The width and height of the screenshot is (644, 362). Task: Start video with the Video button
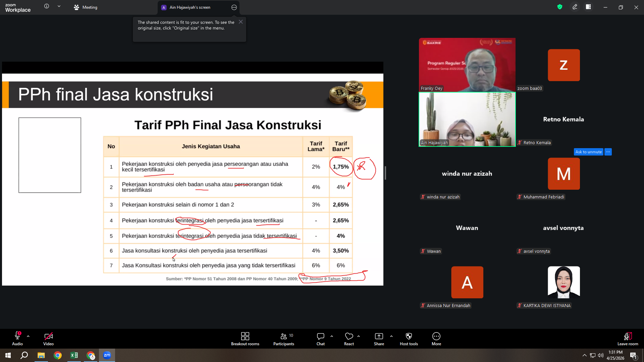(x=48, y=339)
